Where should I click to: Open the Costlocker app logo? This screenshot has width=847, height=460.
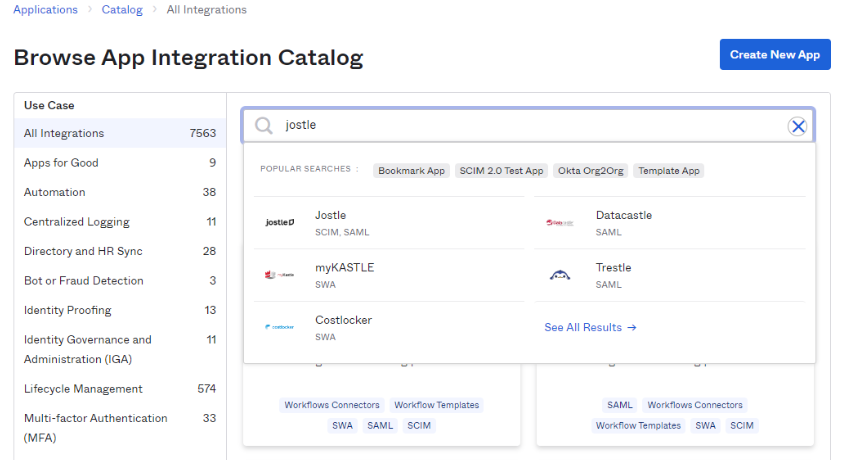280,327
